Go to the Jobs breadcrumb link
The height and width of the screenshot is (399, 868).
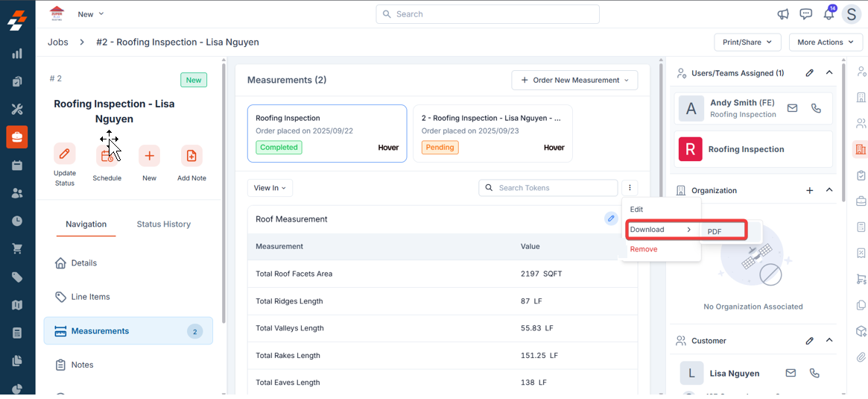click(58, 42)
